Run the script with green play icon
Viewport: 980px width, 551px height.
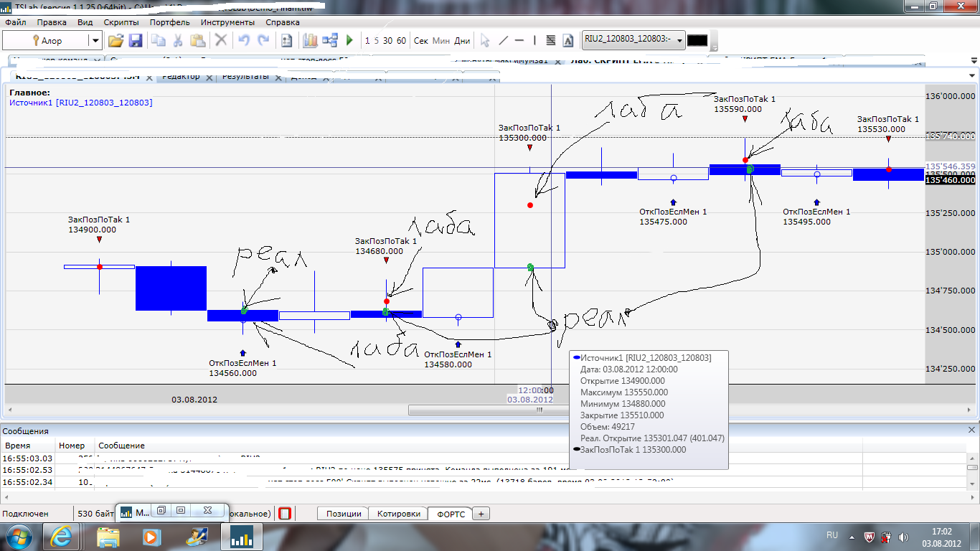point(350,40)
